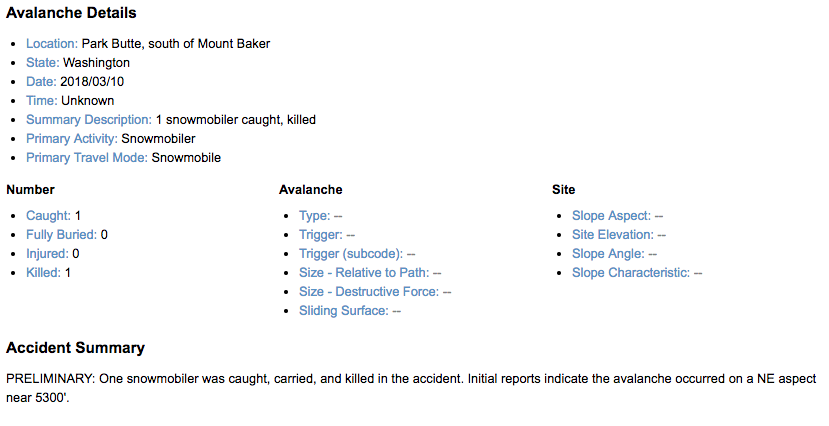Viewport: 829px width, 426px height.
Task: Click the avalanche Type link
Action: pos(315,216)
